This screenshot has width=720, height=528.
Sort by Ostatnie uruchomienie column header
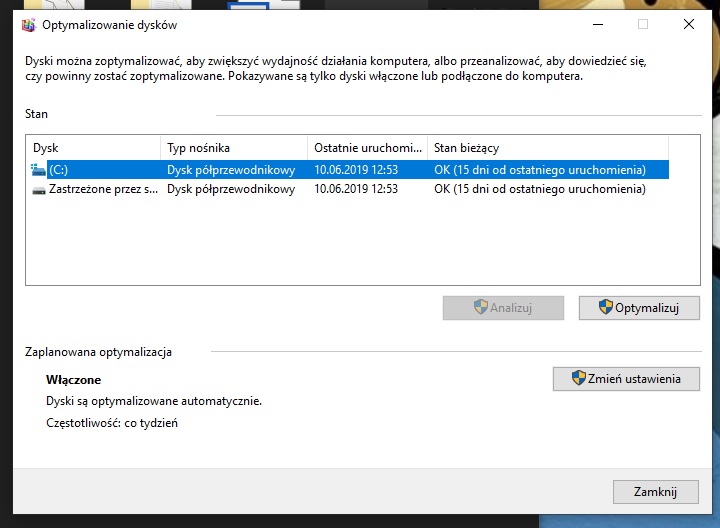(x=366, y=148)
